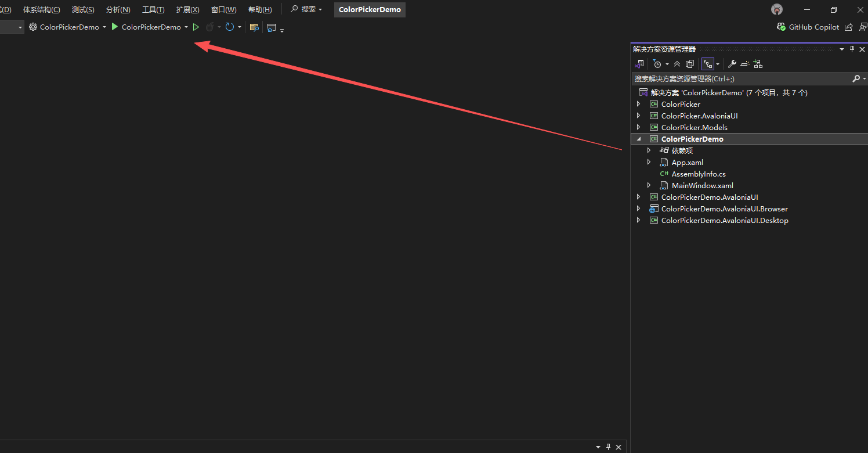Click the blue restart arrow icon
Viewport: 868px width, 453px height.
click(230, 27)
